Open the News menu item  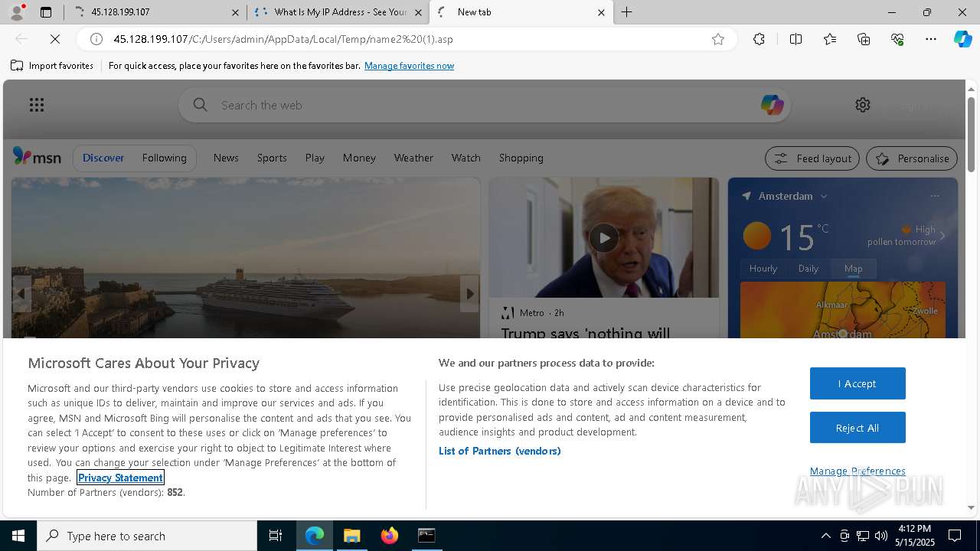[226, 158]
